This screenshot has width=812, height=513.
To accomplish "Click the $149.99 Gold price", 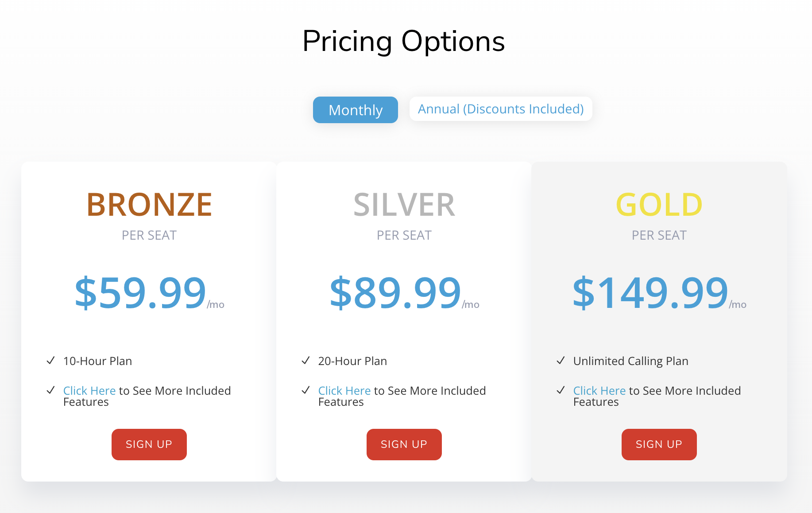I will tap(650, 293).
